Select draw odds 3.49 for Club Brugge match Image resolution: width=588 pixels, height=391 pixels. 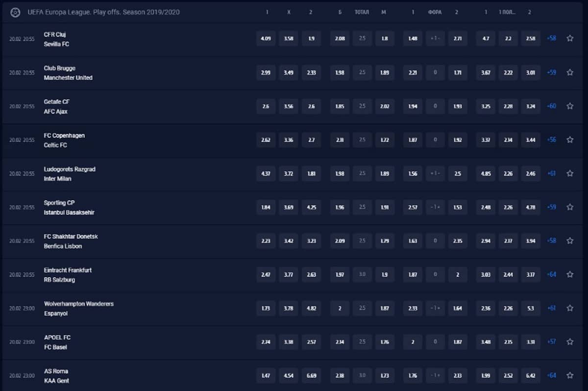point(289,72)
